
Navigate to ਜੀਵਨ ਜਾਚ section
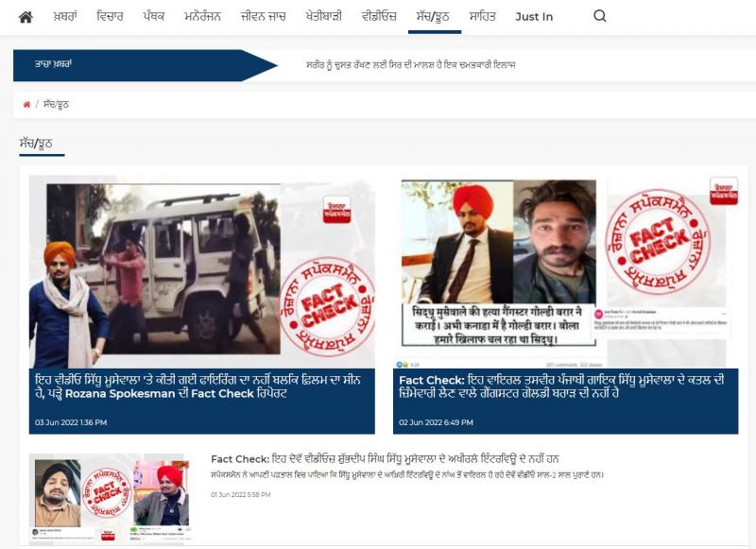(x=260, y=16)
